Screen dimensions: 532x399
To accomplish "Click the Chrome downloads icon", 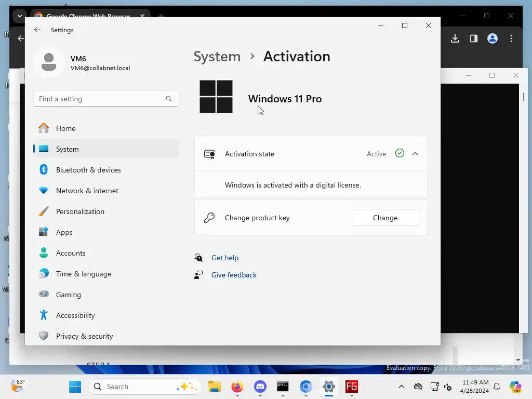I will (455, 38).
